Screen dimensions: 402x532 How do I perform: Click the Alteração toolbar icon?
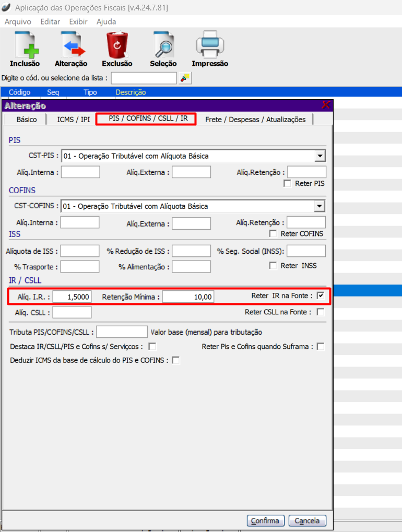[71, 45]
